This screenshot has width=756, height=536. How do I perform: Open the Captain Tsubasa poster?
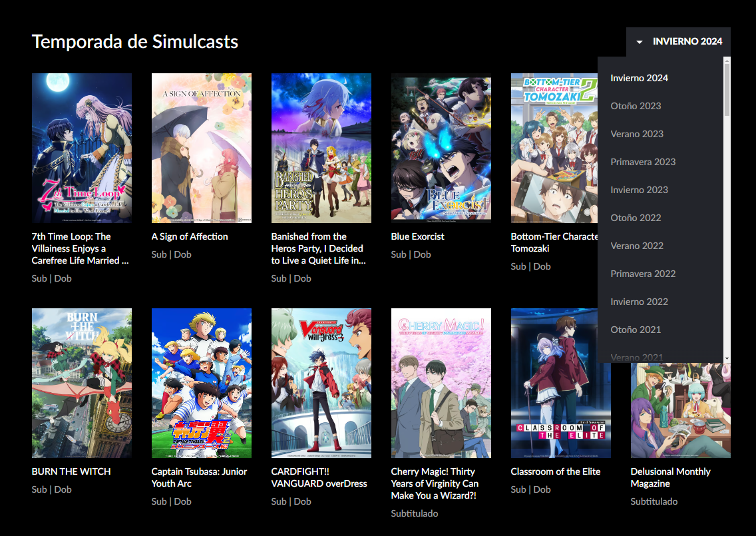202,383
